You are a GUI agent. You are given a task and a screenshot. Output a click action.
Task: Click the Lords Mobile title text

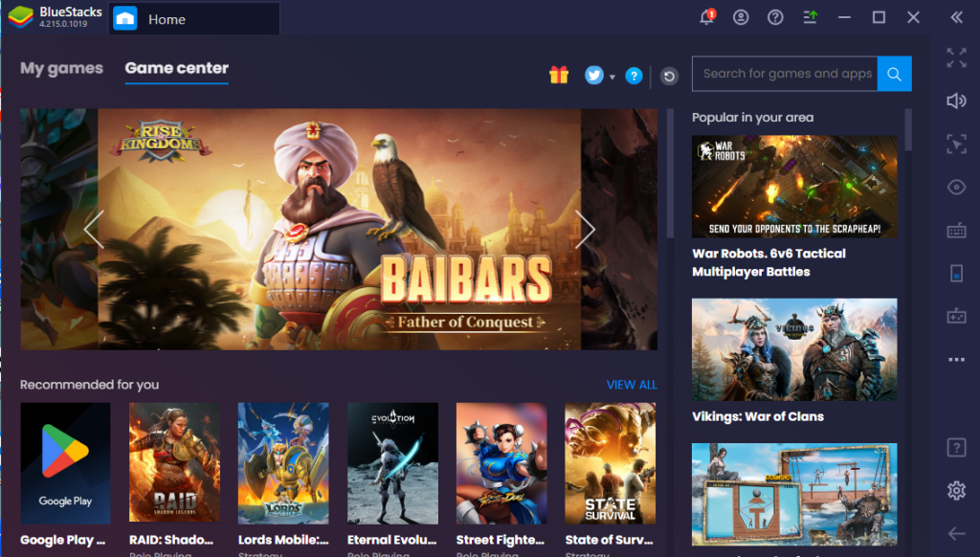(283, 540)
